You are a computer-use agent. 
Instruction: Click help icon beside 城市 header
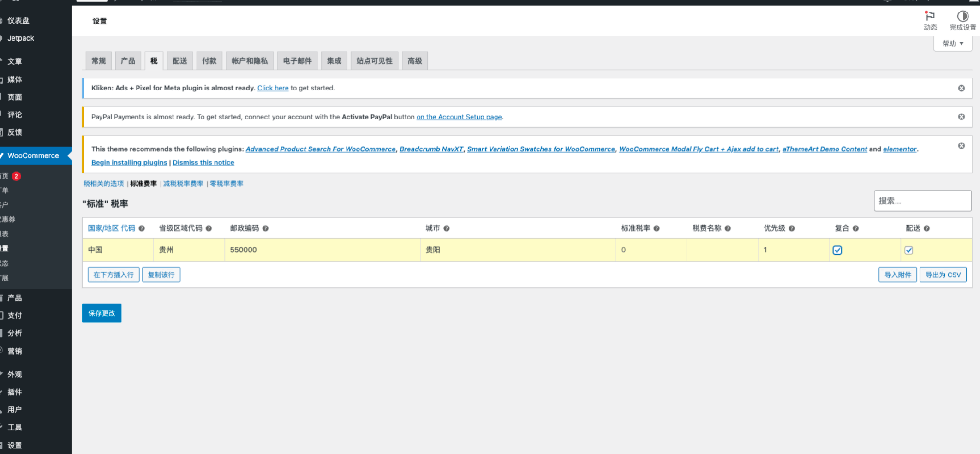(x=447, y=228)
